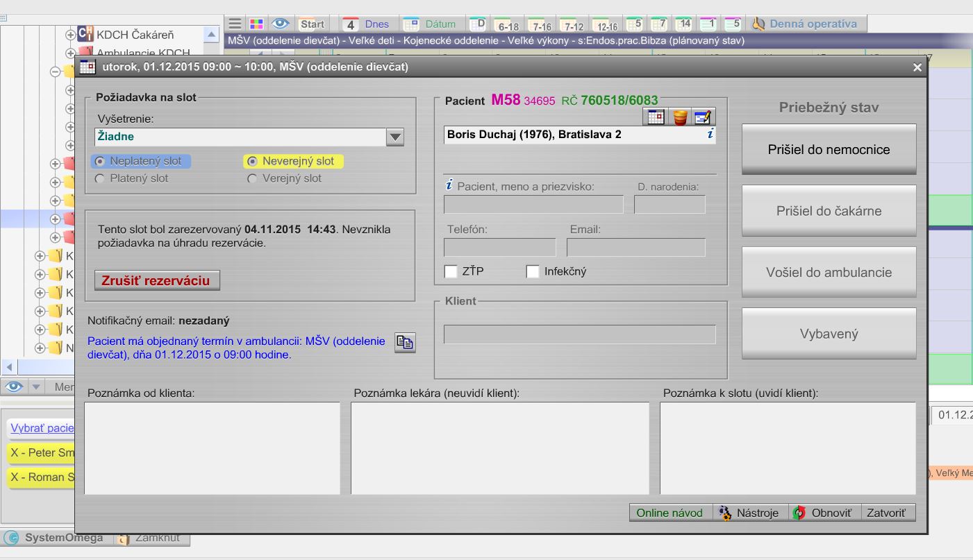Click the Prišiel do nemocnice status button
This screenshot has height=560, width=973.
pos(829,149)
